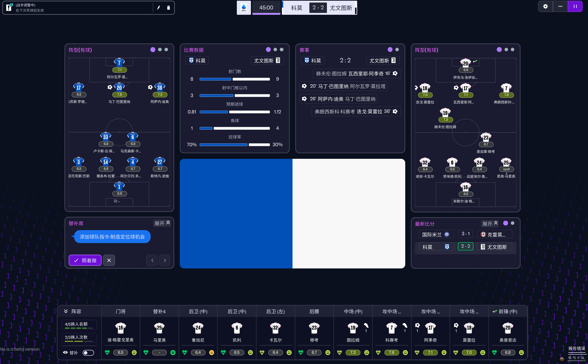Go to next advice with right arrow
The height and width of the screenshot is (364, 588).
click(165, 260)
